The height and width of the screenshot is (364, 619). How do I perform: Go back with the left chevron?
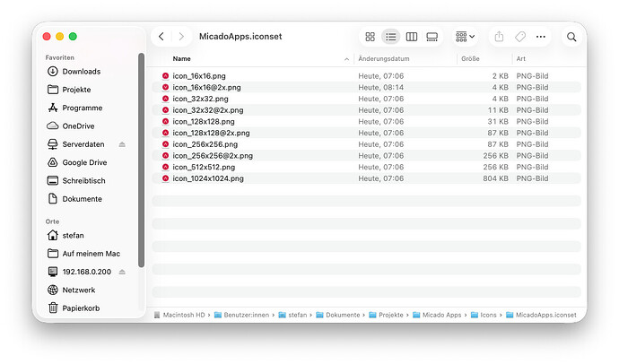161,37
